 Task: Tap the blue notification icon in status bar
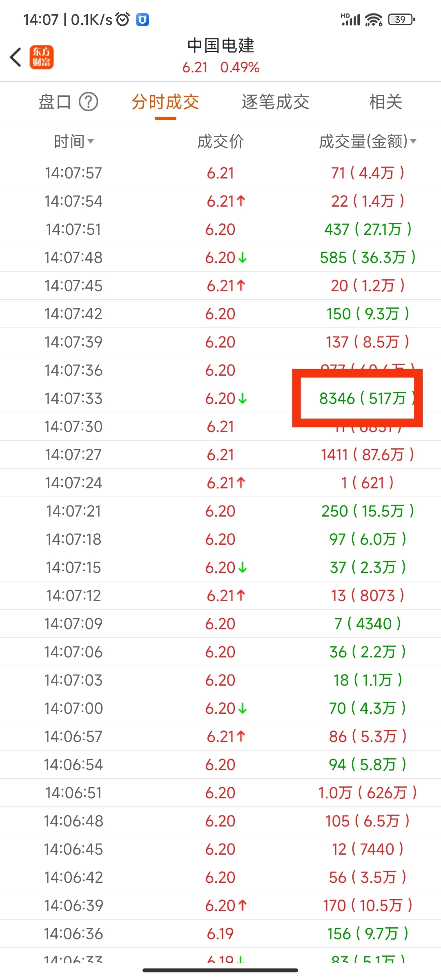[x=143, y=19]
